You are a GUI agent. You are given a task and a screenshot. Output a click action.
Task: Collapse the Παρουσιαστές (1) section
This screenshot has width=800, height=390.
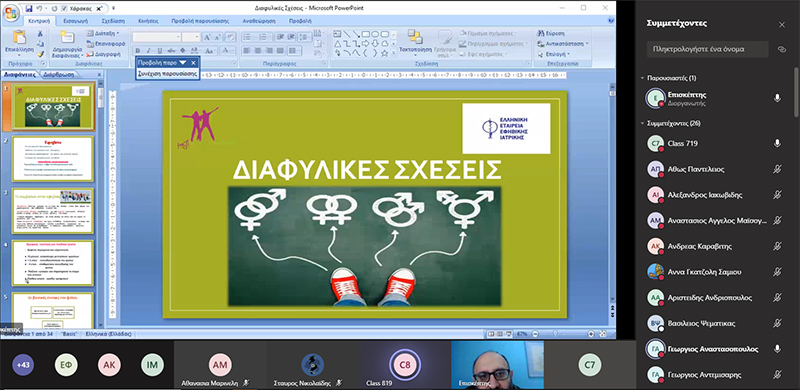tap(642, 78)
